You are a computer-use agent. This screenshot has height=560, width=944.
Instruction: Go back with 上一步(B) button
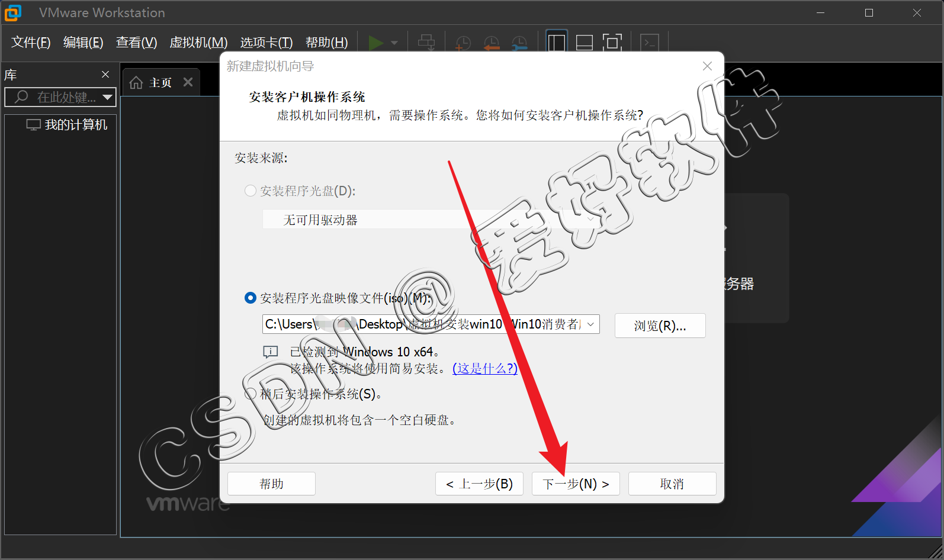tap(479, 484)
